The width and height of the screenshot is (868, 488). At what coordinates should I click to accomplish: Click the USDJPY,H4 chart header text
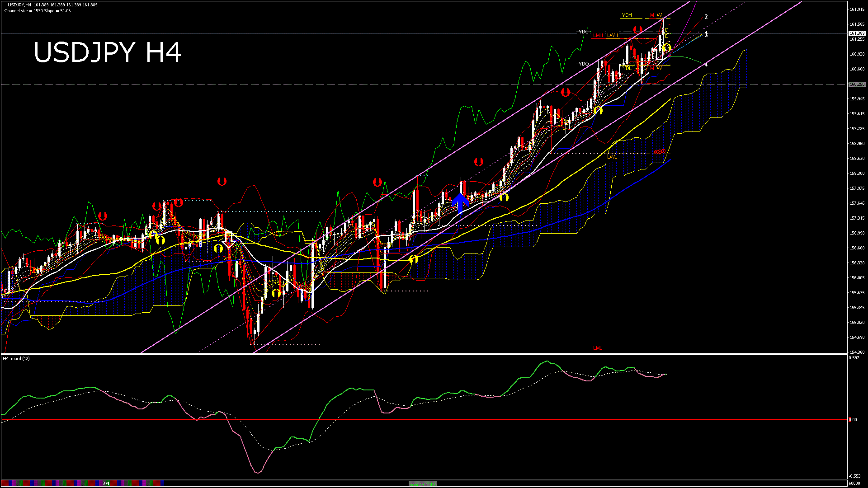(x=19, y=5)
